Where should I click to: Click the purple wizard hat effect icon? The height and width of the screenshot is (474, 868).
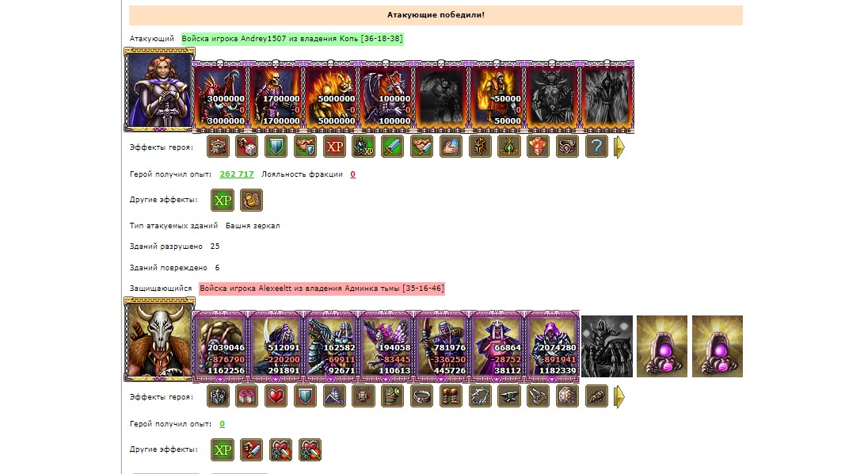click(x=334, y=396)
